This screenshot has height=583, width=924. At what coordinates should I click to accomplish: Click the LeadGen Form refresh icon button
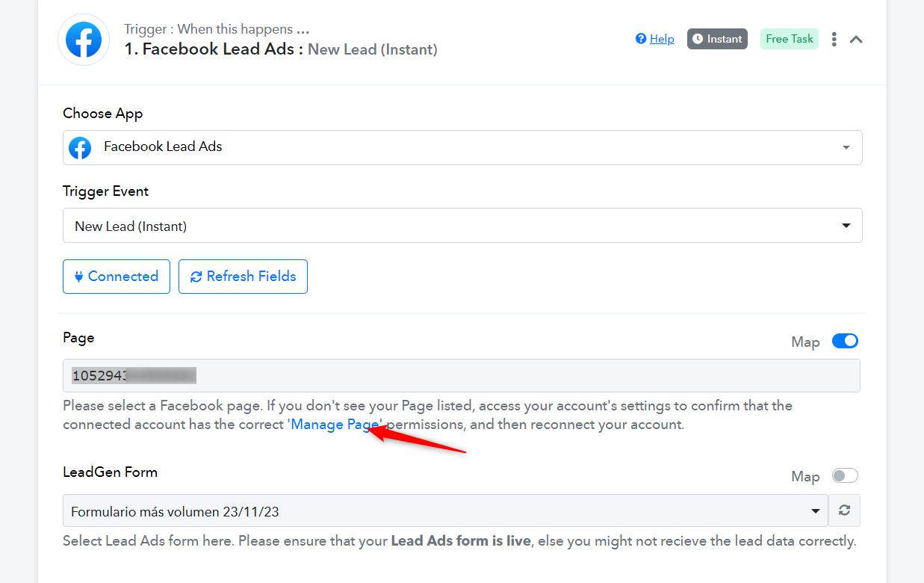pyautogui.click(x=845, y=510)
